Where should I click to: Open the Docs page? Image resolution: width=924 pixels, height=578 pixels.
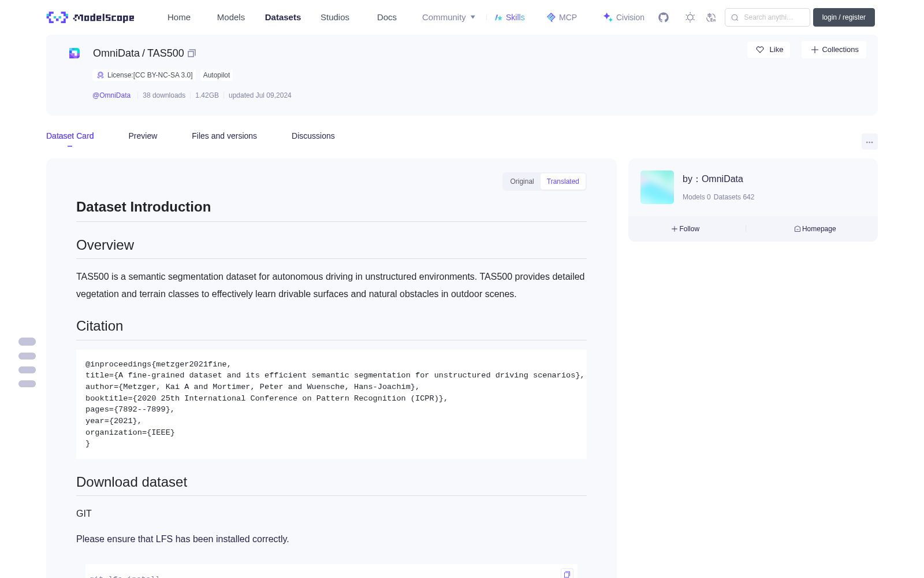[387, 17]
